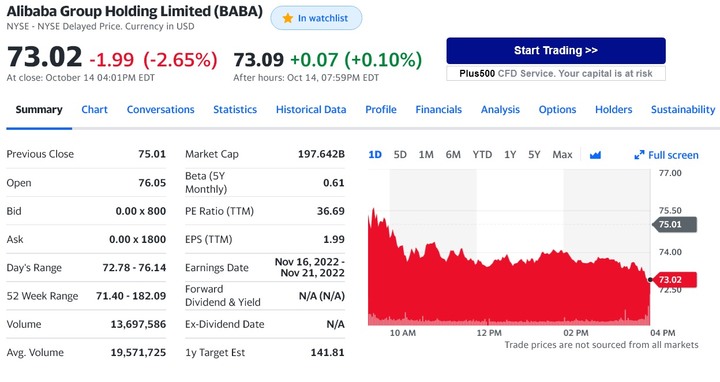Switch chart type with the area chart icon

click(595, 155)
